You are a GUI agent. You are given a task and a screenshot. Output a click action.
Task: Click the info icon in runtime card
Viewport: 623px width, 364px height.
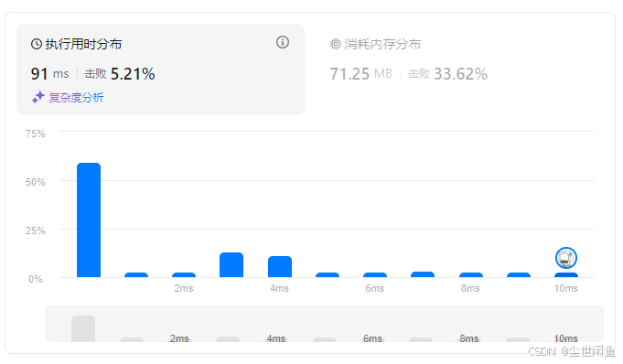point(283,42)
